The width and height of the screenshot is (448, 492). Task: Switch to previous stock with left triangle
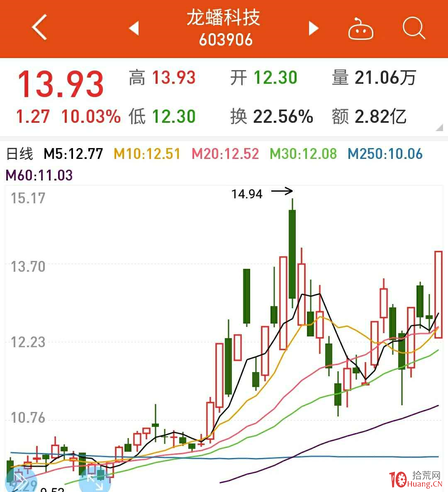click(x=134, y=28)
